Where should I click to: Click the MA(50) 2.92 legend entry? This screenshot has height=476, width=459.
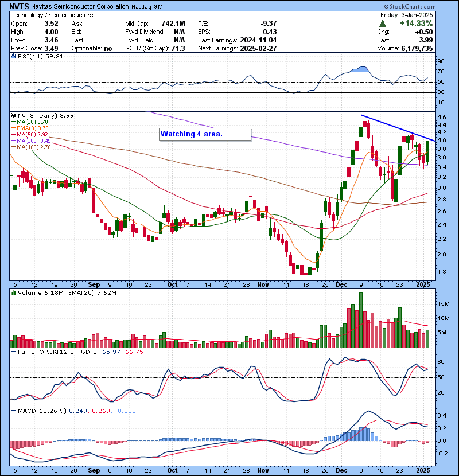tap(29, 134)
